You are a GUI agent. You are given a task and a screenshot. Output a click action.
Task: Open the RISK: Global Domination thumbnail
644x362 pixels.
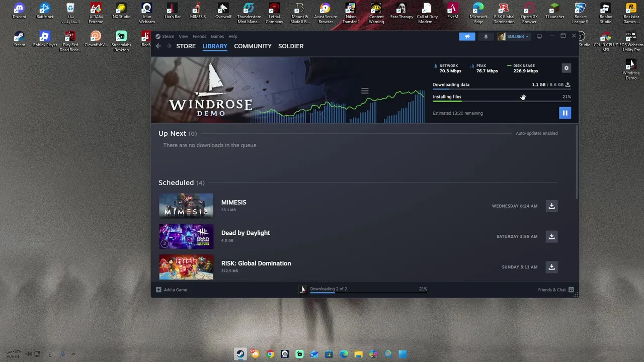coord(186,267)
